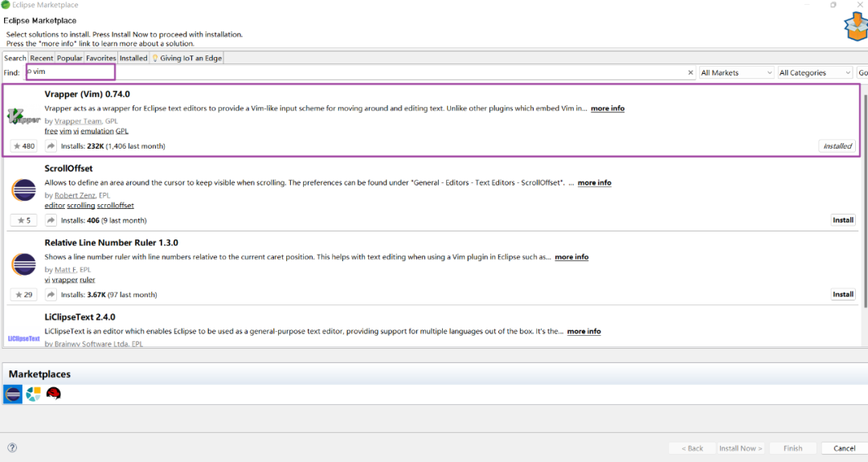
Task: Share the ScrollOffset solution
Action: [51, 220]
